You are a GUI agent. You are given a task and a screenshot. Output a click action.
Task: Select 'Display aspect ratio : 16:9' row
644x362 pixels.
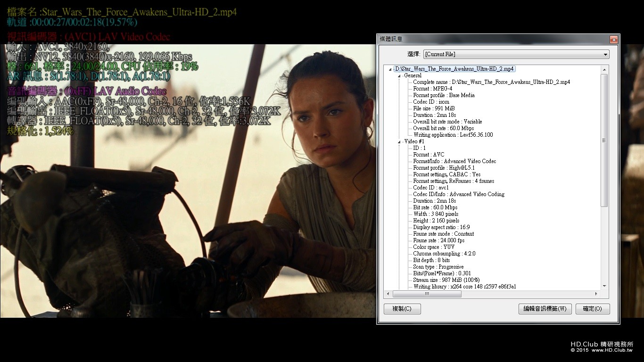point(441,227)
